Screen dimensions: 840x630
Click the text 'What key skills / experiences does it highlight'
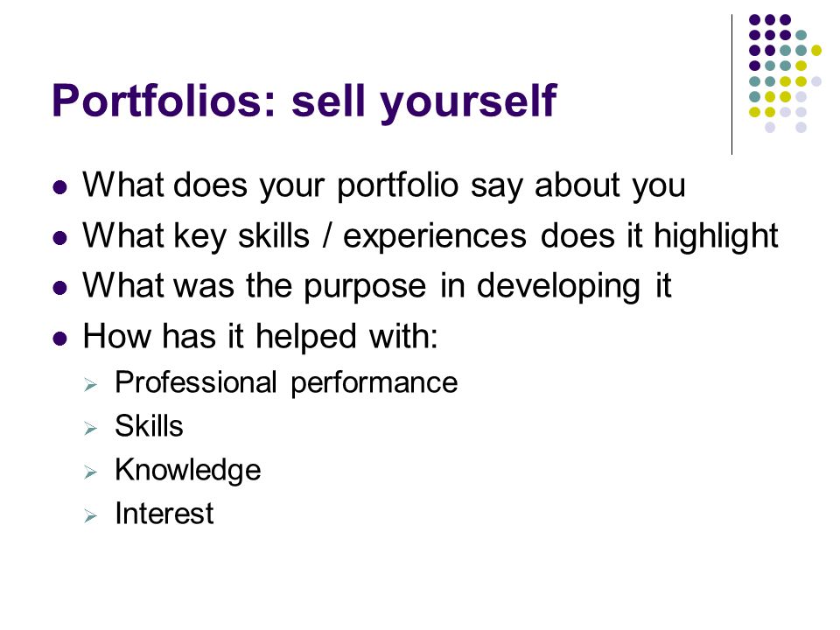(x=430, y=236)
